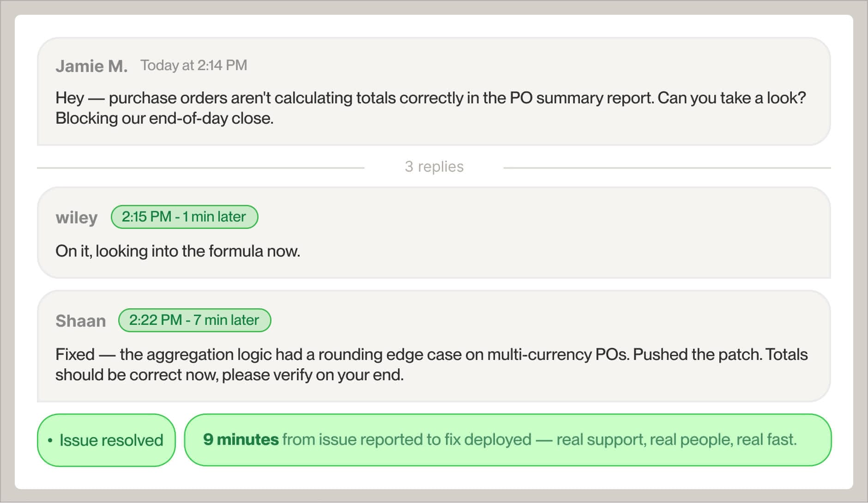Click the "2:22 PM - 7 min later" badge
868x503 pixels.
[x=194, y=320]
